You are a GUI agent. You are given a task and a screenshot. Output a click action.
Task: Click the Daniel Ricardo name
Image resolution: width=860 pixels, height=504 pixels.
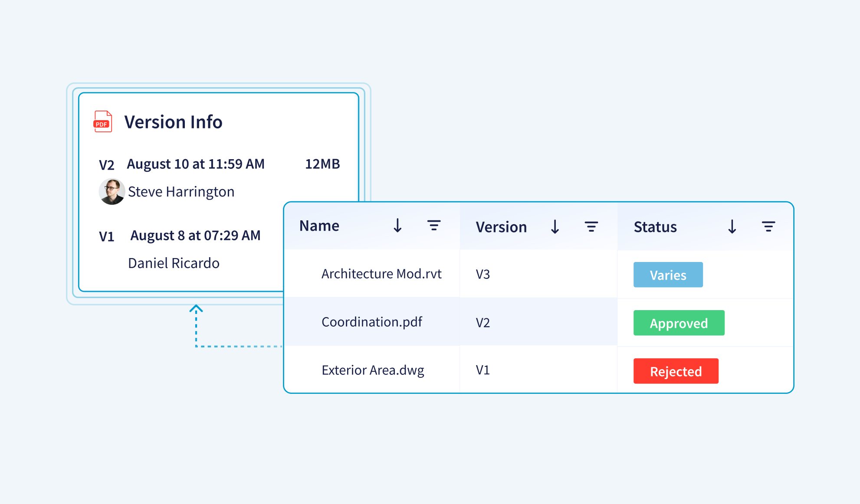point(174,263)
